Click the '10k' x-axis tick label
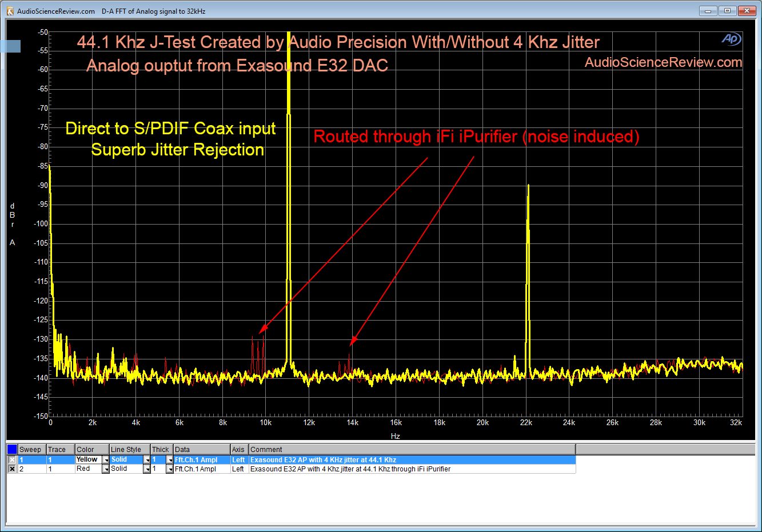762x532 pixels. click(x=266, y=423)
